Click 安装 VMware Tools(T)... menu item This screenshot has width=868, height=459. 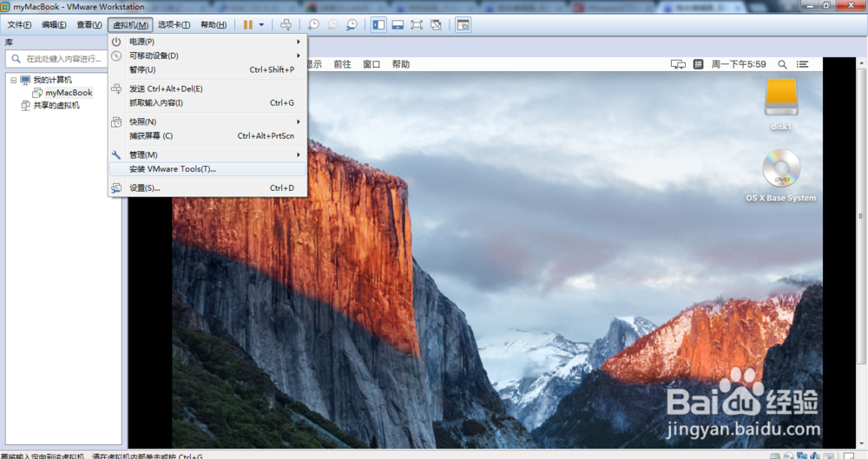[x=207, y=169]
